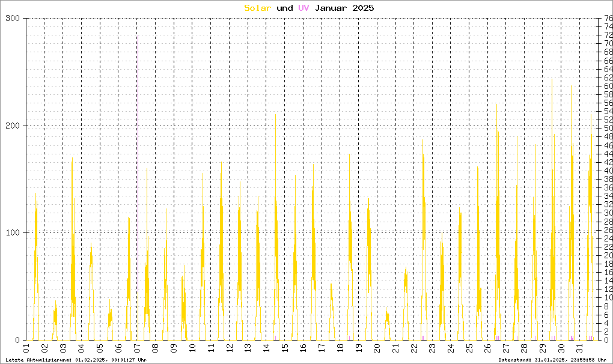
Task: Select day 07 on the x-axis
Action: coord(137,348)
